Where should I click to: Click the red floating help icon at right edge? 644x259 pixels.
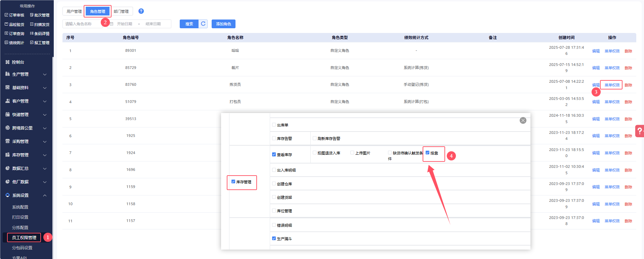pyautogui.click(x=640, y=131)
